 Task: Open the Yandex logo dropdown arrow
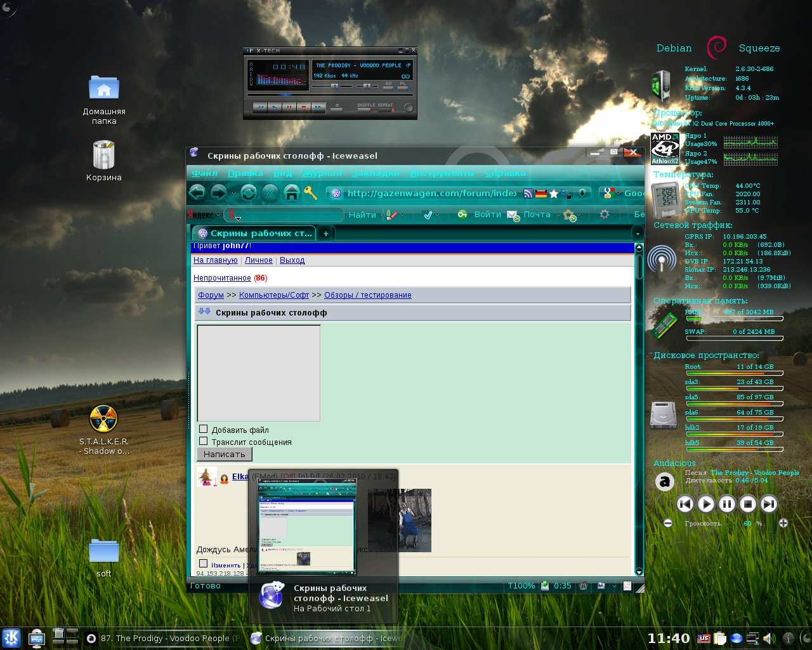tap(218, 215)
